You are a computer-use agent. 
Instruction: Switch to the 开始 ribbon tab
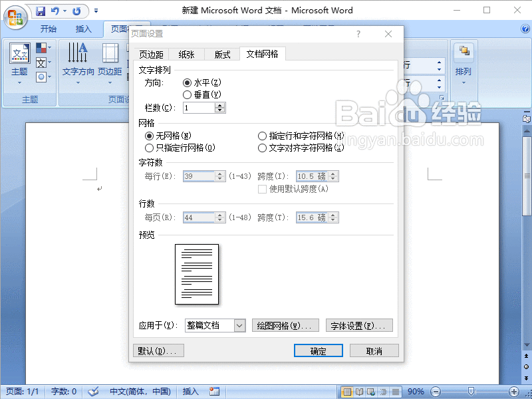pos(48,29)
